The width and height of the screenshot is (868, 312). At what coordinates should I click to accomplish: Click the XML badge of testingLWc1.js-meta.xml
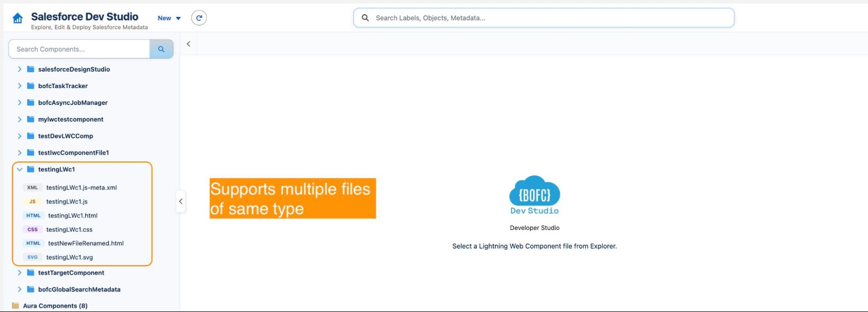coord(33,187)
